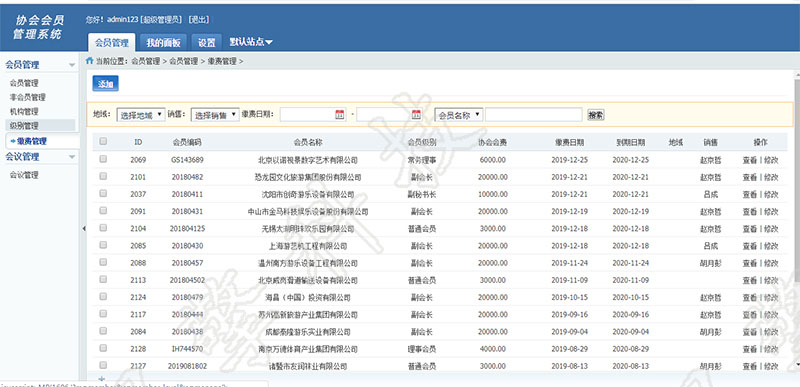This screenshot has width=800, height=387.
Task: Switch to the 我的面板 tab
Action: click(163, 42)
